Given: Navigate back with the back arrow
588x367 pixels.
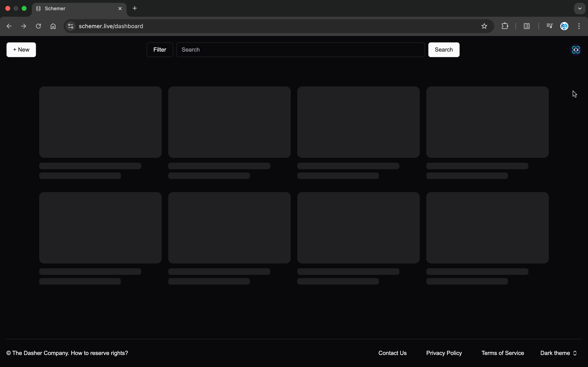Looking at the screenshot, I should tap(9, 26).
